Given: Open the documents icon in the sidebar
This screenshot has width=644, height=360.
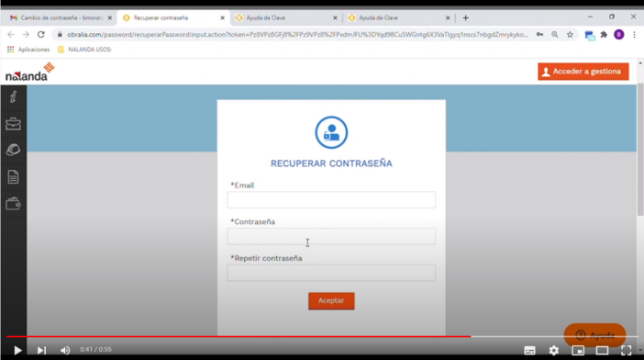Looking at the screenshot, I should [13, 177].
